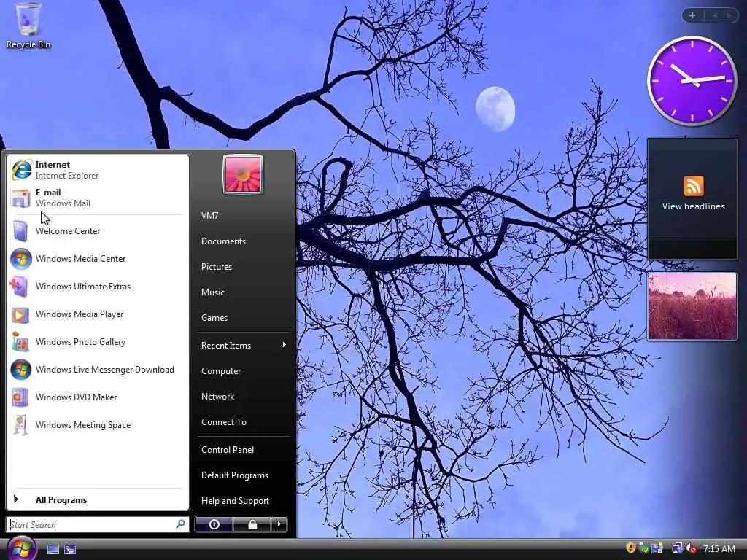Launch Welcome Center
This screenshot has height=560, width=747.
click(97, 231)
